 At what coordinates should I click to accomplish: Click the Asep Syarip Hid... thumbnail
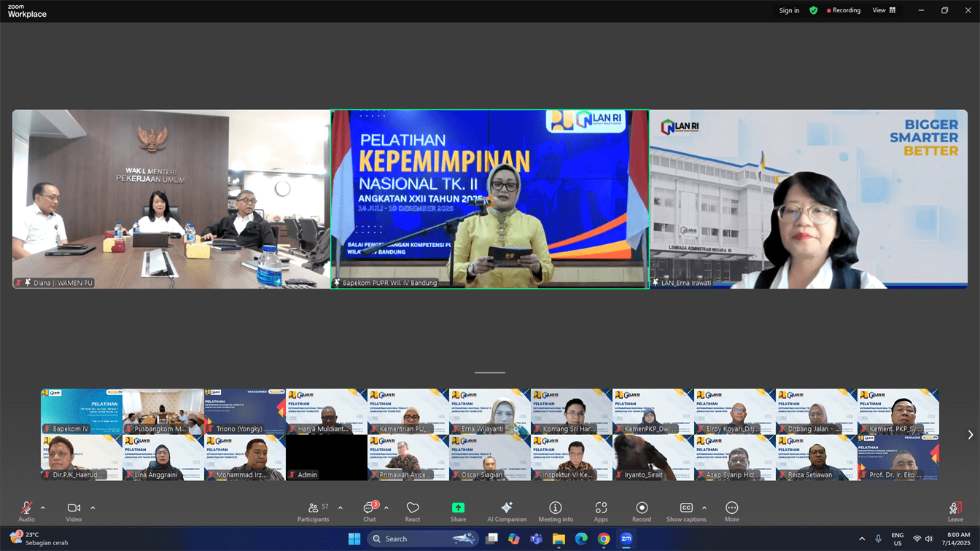pyautogui.click(x=735, y=458)
